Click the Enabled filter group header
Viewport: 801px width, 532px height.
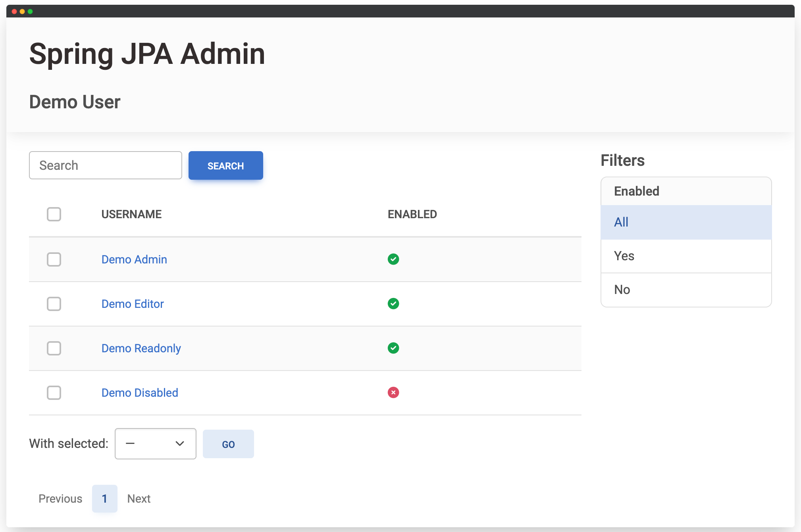tap(686, 191)
